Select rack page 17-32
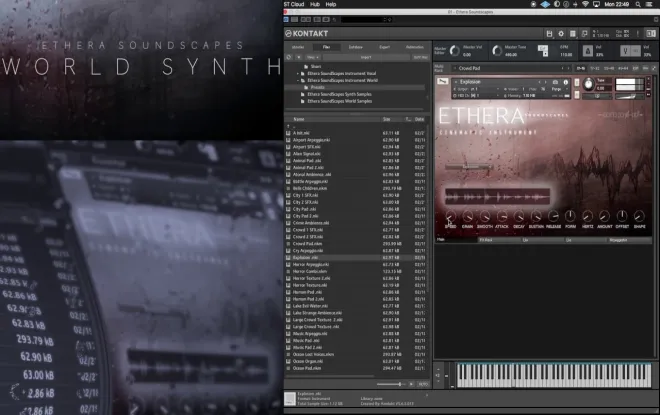 (x=595, y=68)
